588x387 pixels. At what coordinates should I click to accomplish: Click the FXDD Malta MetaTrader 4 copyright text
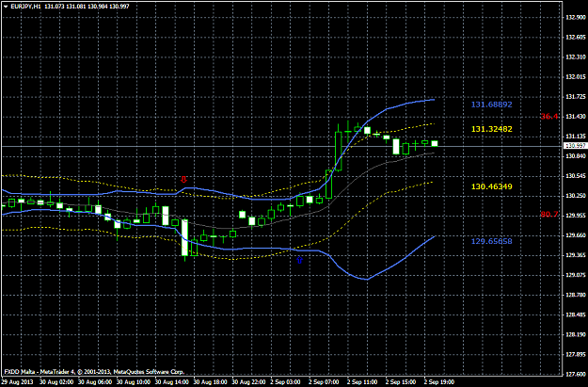pos(94,372)
